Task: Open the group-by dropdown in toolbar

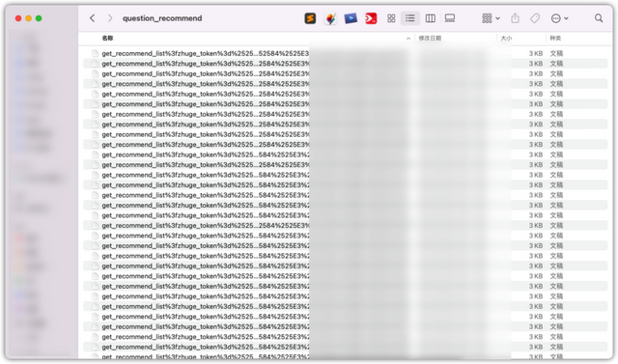Action: (x=491, y=18)
